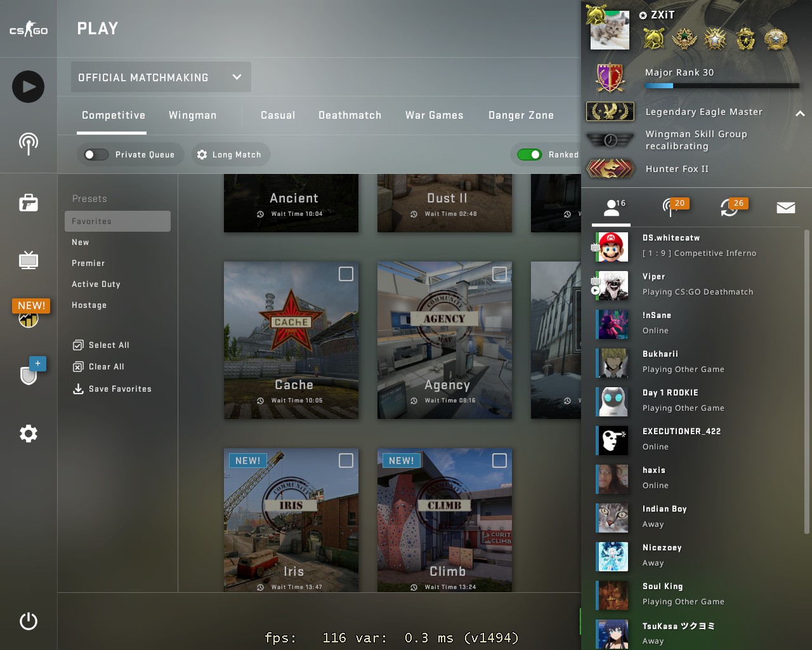Click the friend name Soul King
Screen dimensions: 812x650
pos(663,587)
